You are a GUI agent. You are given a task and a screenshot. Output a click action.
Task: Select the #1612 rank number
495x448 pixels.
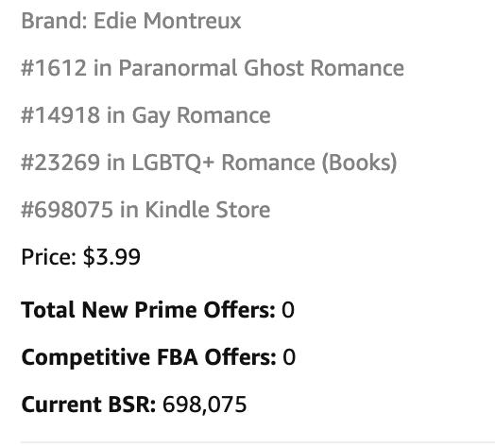[x=53, y=68]
